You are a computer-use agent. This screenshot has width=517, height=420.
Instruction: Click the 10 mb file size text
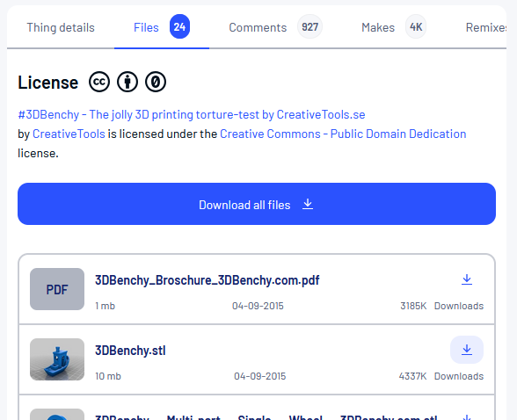pyautogui.click(x=108, y=376)
